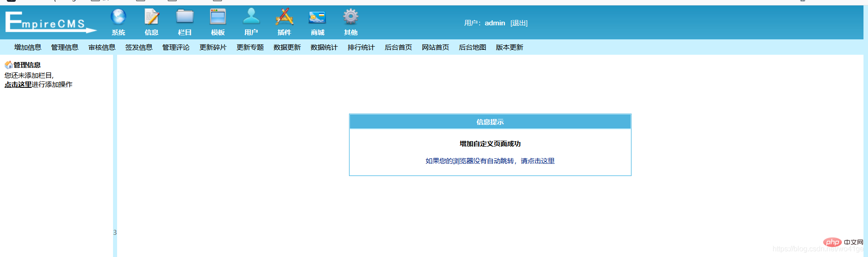Open the 系统 globe icon

(118, 17)
